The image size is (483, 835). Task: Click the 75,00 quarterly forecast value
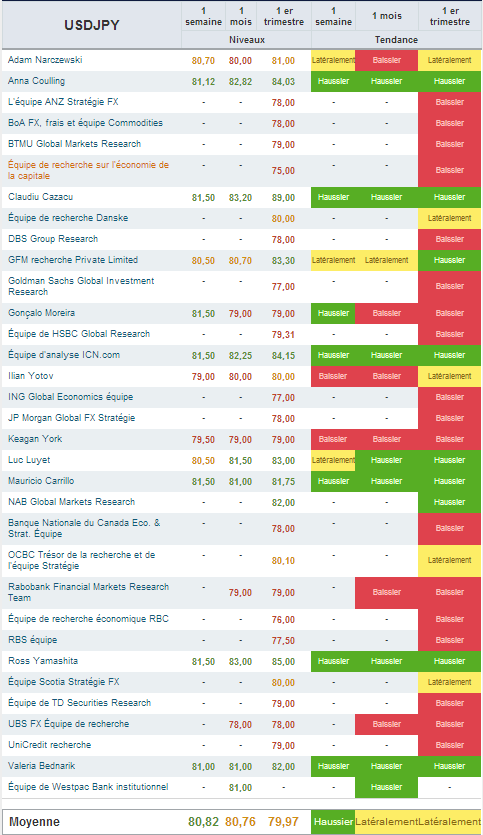283,171
